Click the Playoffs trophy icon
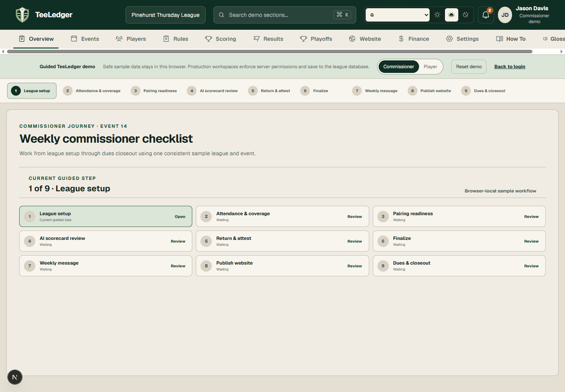The width and height of the screenshot is (565, 392). pyautogui.click(x=304, y=39)
